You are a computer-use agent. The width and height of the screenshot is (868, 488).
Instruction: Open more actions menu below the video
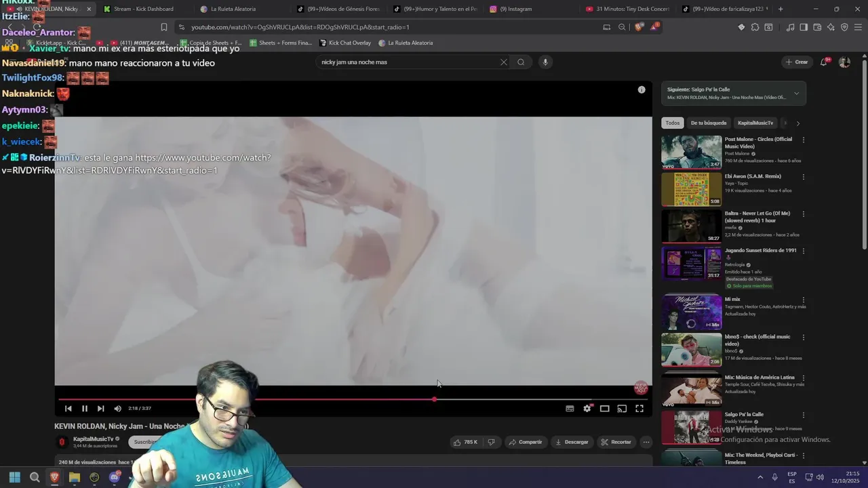click(646, 442)
